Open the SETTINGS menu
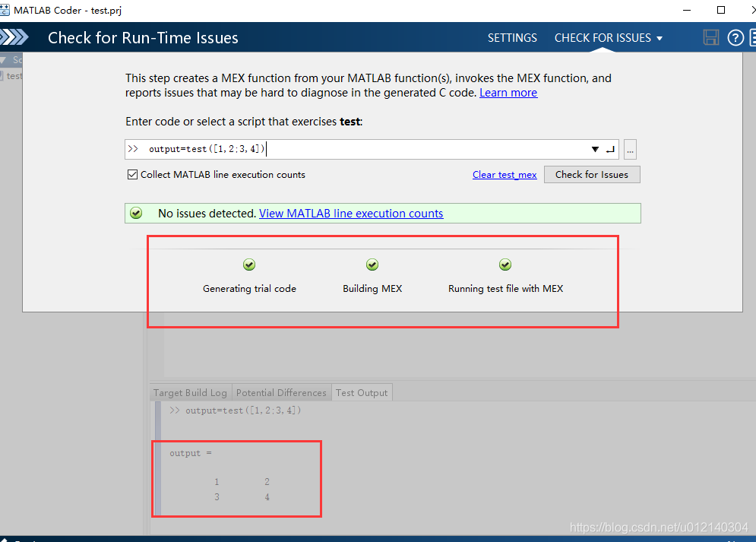The height and width of the screenshot is (542, 756). (512, 37)
